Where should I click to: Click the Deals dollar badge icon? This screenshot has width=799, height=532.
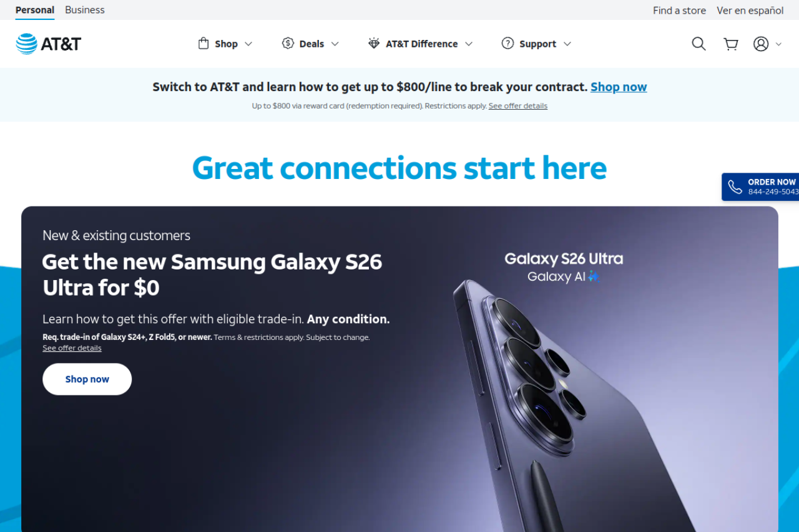click(x=288, y=44)
